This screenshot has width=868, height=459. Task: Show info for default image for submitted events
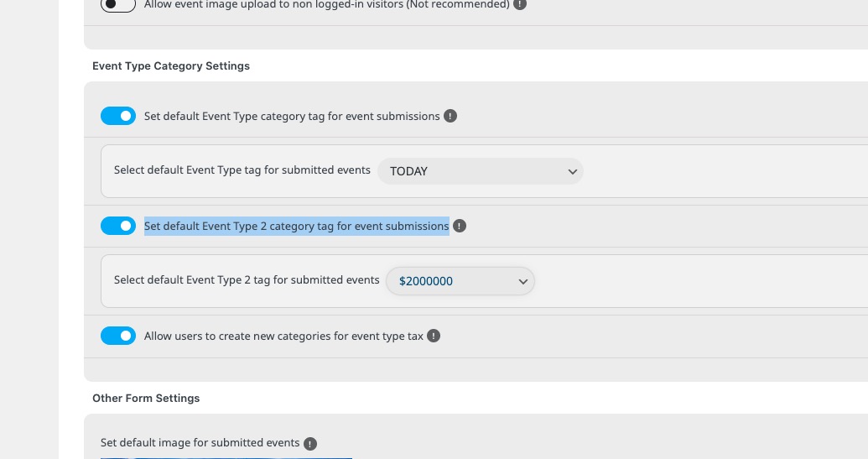[x=310, y=444]
